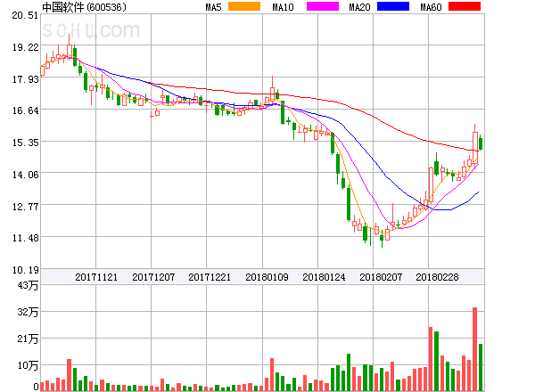Image resolution: width=535 pixels, height=392 pixels.
Task: Click the 20180207 date marker
Action: (381, 277)
